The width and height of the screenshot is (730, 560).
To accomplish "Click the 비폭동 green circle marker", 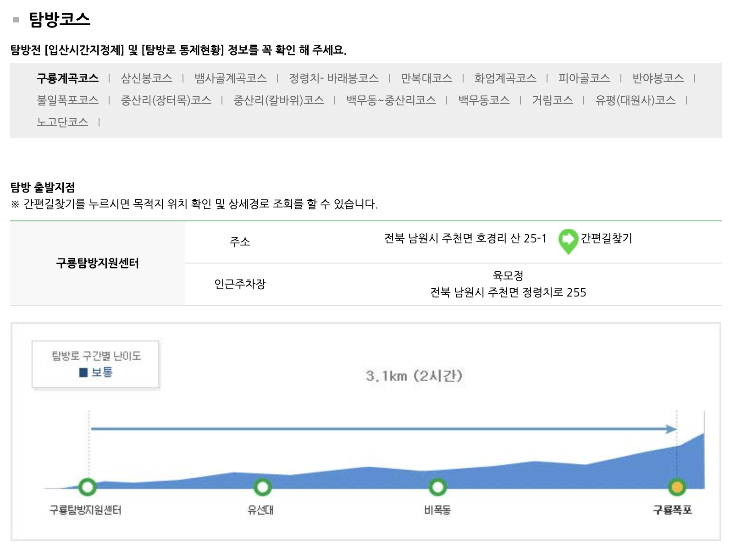I will click(438, 487).
